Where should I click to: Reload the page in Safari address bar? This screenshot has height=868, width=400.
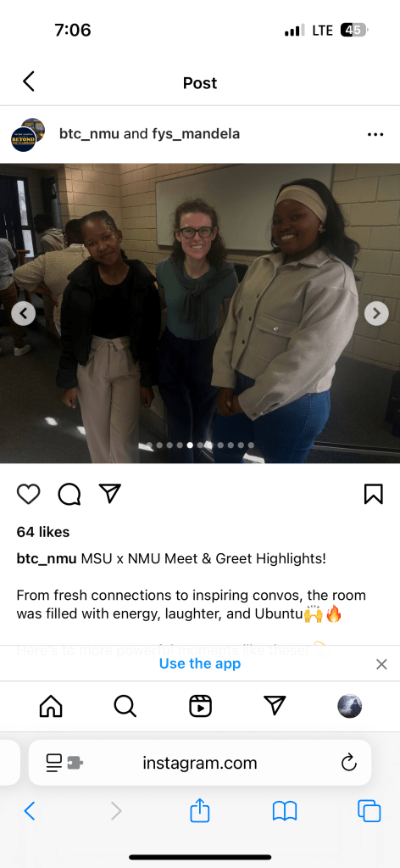coord(348,763)
